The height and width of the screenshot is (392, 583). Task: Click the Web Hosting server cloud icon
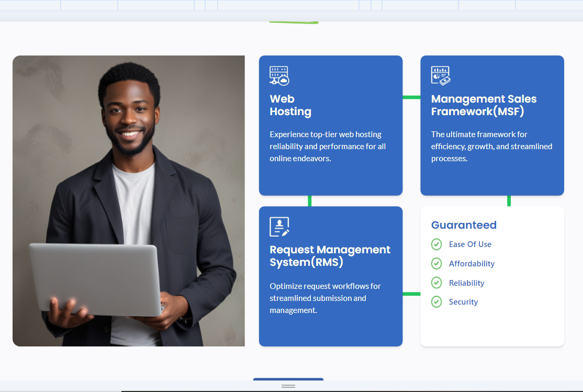tap(279, 75)
